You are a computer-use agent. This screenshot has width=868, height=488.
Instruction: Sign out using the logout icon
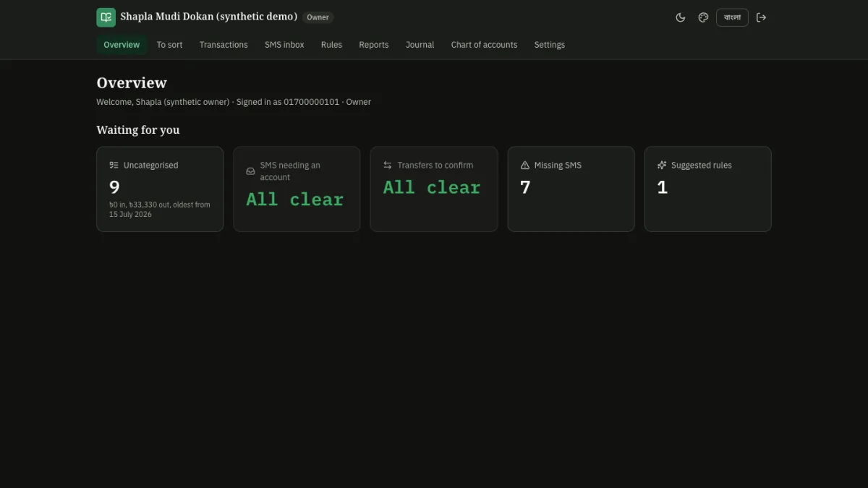(x=761, y=17)
